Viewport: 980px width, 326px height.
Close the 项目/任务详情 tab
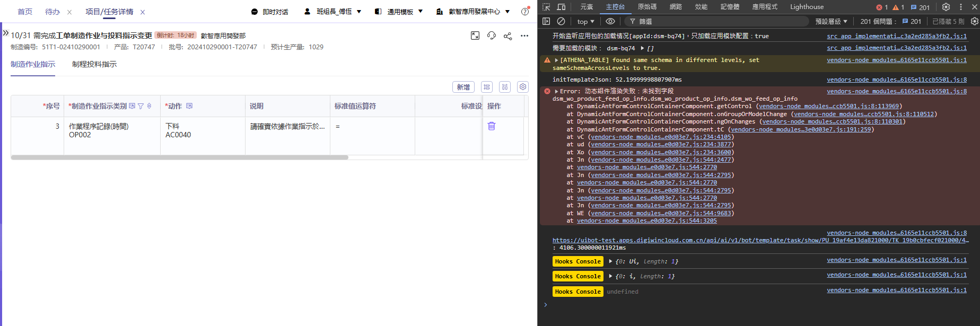point(143,12)
